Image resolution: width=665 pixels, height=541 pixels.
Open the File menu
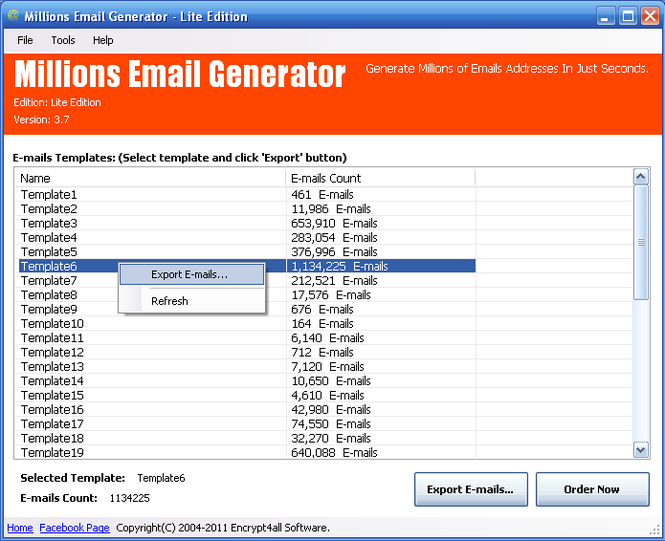click(25, 40)
